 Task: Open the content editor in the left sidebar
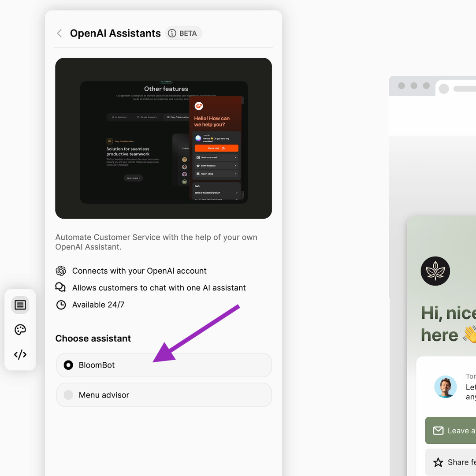[20, 305]
